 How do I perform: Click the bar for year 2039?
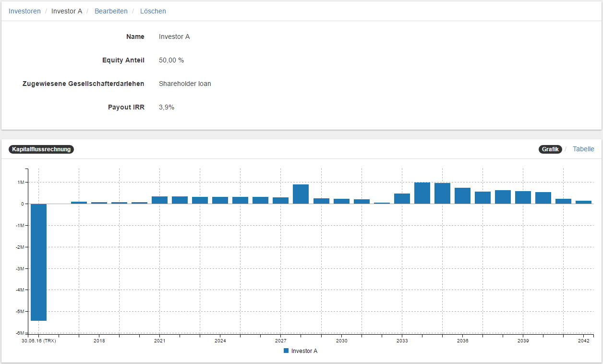523,197
